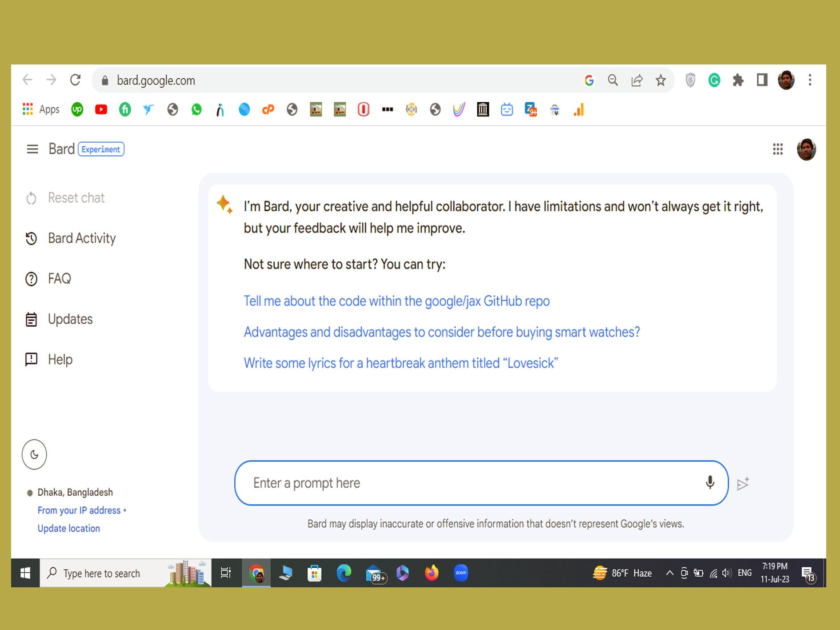The width and height of the screenshot is (840, 630).
Task: Open the Fiverr bookmark
Action: pos(125,109)
